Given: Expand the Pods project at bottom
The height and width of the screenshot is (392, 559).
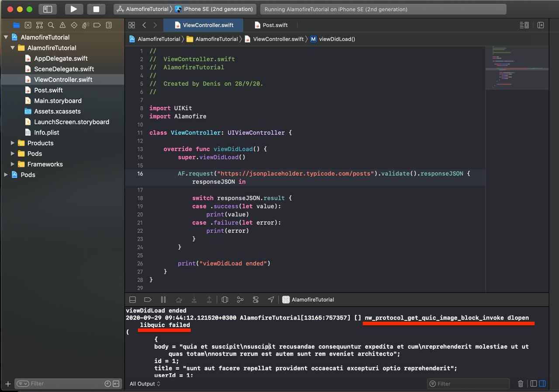Looking at the screenshot, I should tap(6, 175).
